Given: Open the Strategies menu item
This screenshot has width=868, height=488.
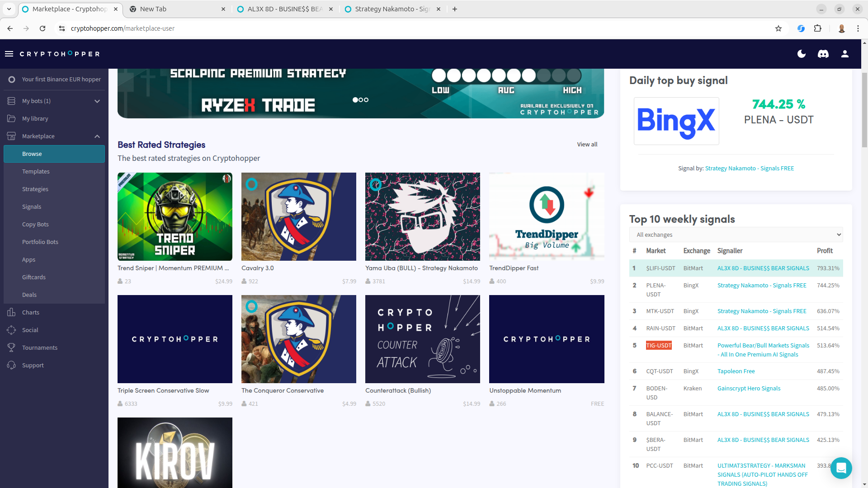Looking at the screenshot, I should click(x=54, y=189).
